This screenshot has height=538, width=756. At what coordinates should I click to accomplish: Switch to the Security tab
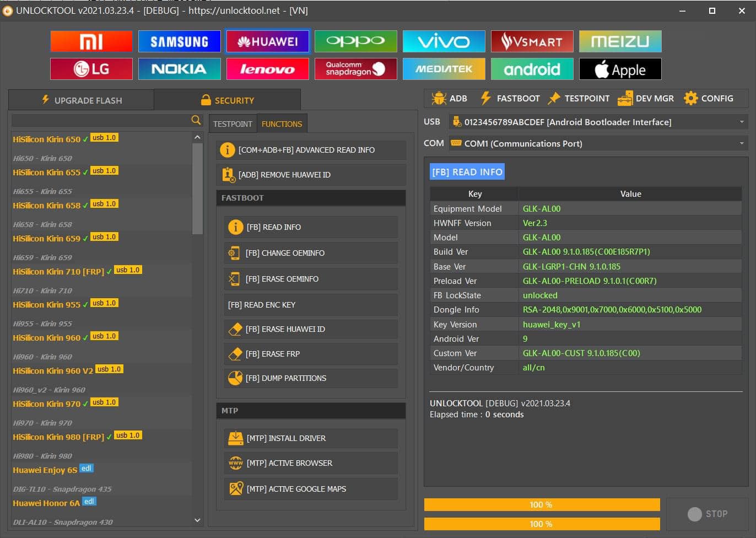[x=228, y=100]
